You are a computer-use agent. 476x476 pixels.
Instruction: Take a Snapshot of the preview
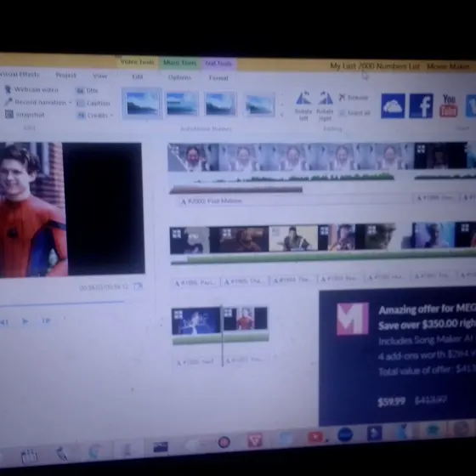coord(25,115)
